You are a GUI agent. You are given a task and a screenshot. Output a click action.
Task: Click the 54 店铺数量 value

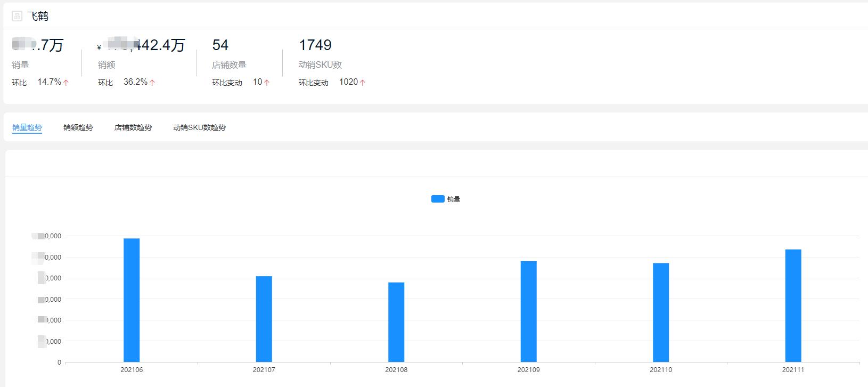coord(220,45)
